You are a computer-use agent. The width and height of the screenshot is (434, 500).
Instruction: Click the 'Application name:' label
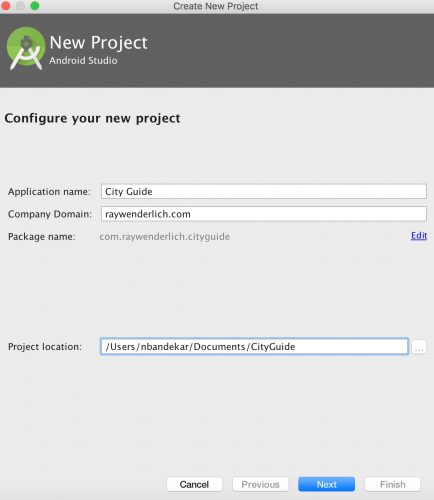point(49,192)
